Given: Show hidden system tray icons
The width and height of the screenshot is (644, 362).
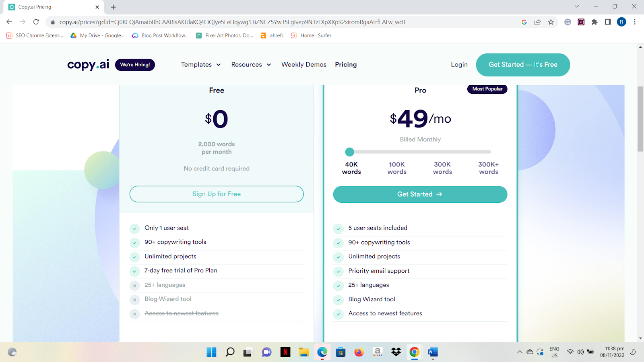Looking at the screenshot, I should coord(520,352).
